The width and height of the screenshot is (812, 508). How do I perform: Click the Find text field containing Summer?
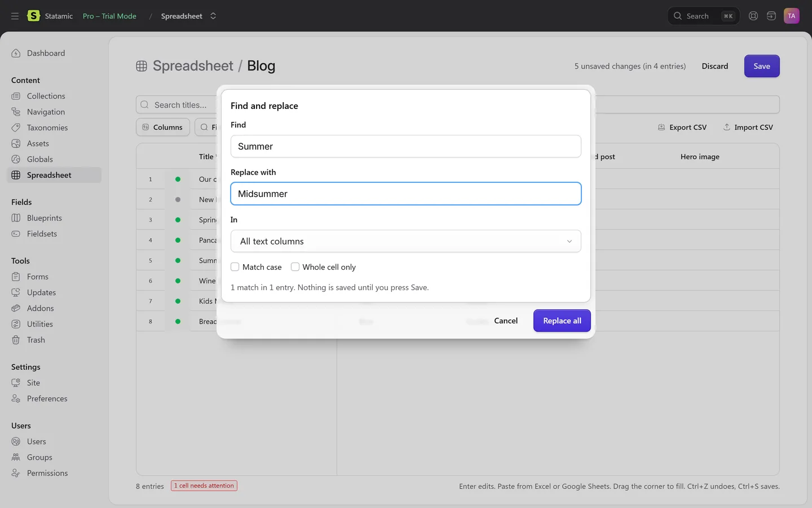coord(405,146)
